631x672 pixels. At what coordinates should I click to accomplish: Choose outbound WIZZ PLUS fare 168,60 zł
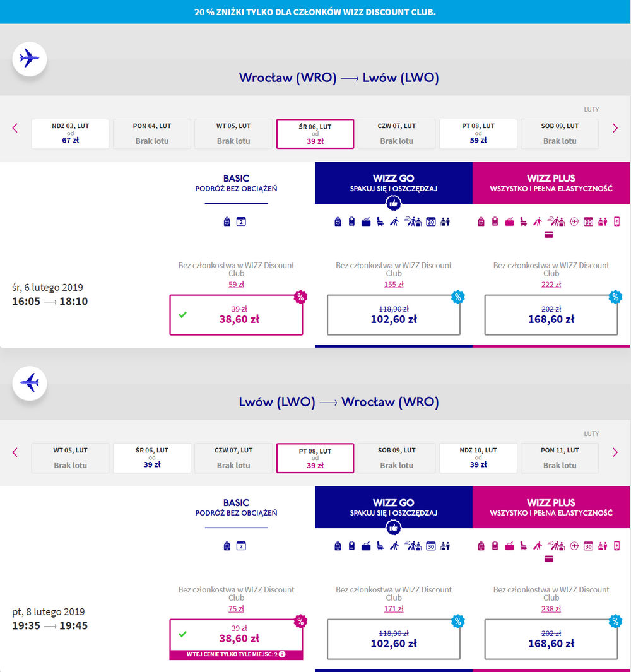click(x=551, y=315)
